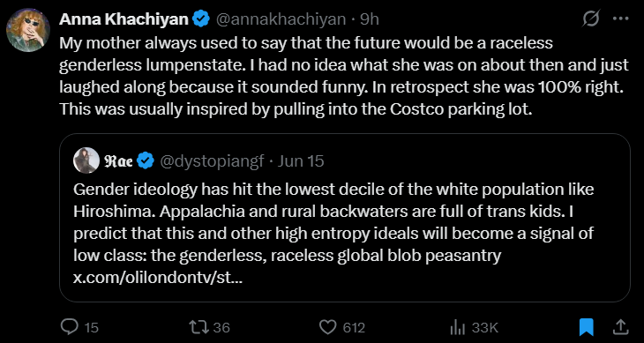
Task: Open Rae's small profile avatar
Action: (86, 160)
